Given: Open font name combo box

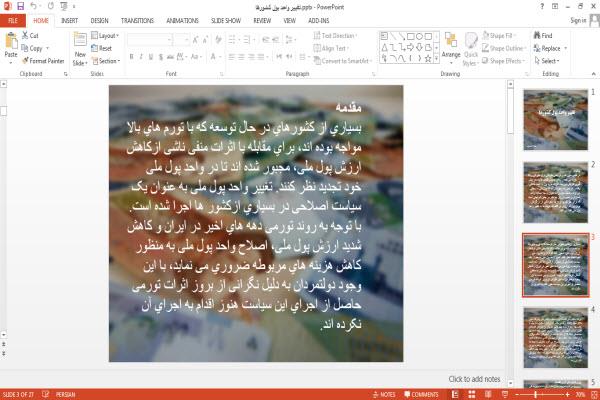Looking at the screenshot, I should (149, 40).
